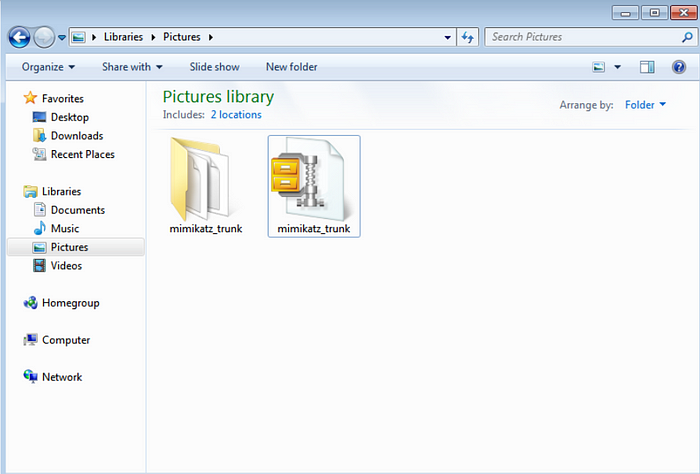Open Network in navigation pane

(62, 377)
